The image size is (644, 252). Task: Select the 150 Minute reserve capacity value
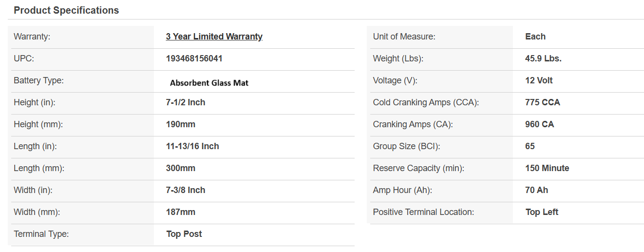point(547,168)
